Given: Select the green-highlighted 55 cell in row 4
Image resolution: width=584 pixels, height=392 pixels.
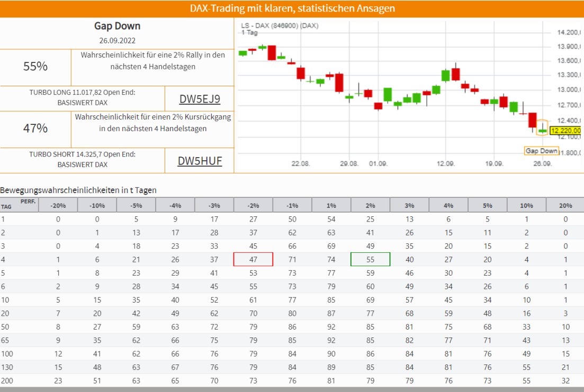Looking at the screenshot, I should click(370, 259).
